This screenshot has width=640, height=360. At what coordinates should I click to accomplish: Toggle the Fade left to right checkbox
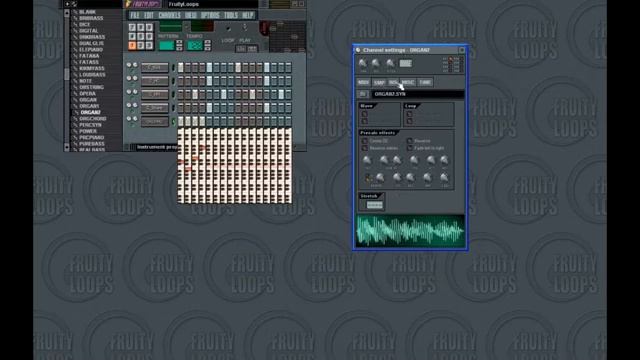(410, 148)
